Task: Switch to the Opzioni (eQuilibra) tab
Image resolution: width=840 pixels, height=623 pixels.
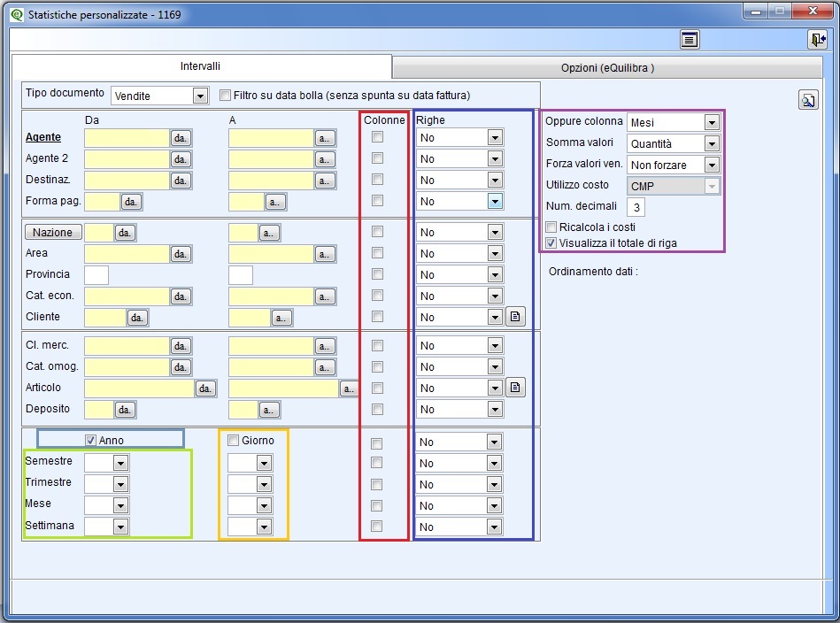Action: point(607,68)
